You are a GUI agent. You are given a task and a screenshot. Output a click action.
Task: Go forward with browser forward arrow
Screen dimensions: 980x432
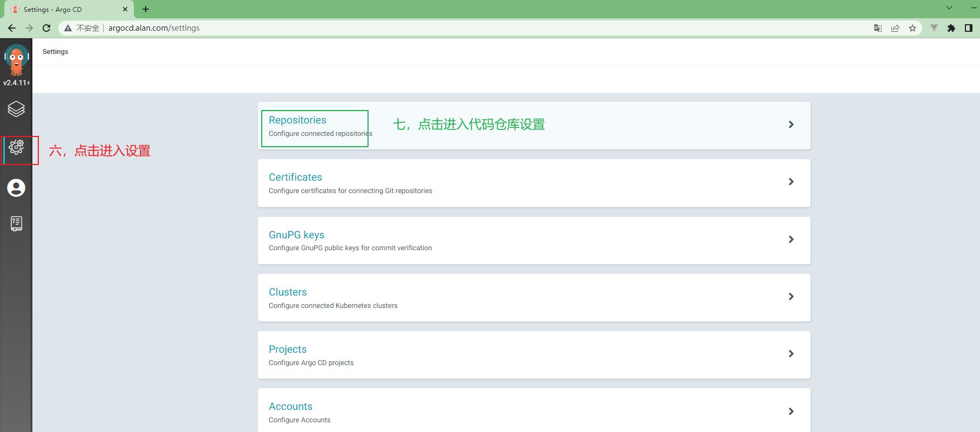[29, 28]
